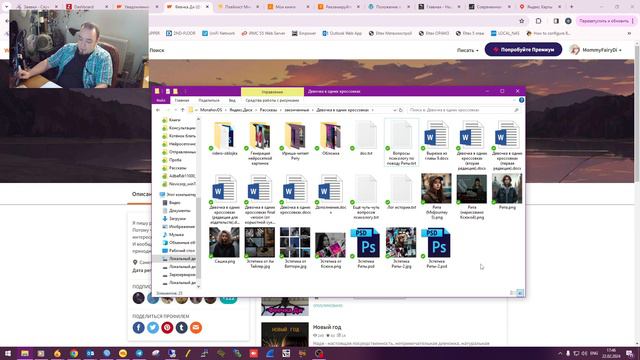Select the Дополнение.docx Word document
The width and height of the screenshot is (640, 360).
[x=330, y=194]
